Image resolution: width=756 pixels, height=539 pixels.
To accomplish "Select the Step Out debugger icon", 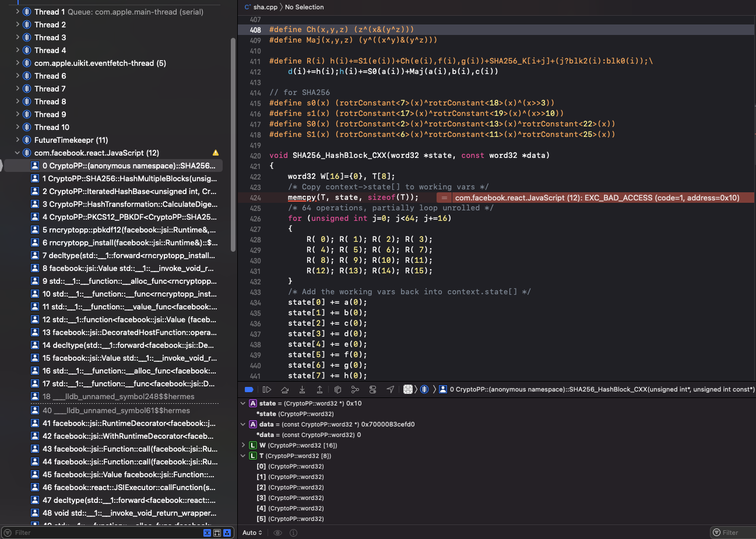I will (x=319, y=389).
